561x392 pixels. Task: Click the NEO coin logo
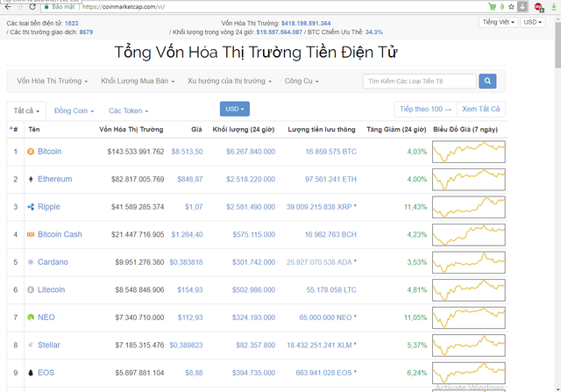pyautogui.click(x=31, y=317)
